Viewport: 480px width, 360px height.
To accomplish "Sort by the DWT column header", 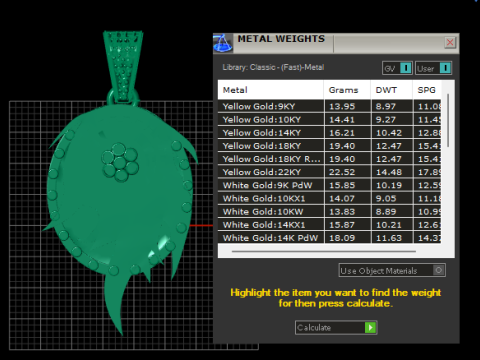I will (x=392, y=90).
